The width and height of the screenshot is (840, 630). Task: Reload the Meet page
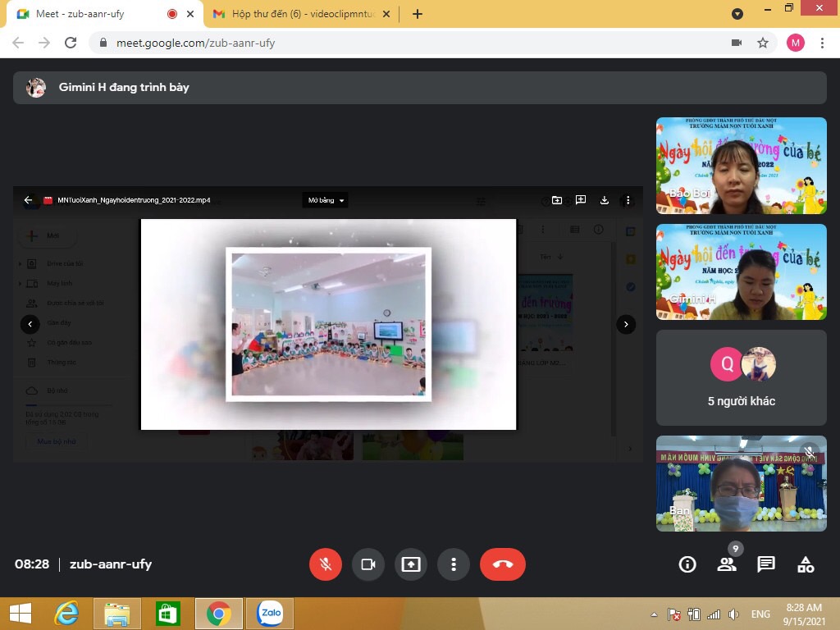click(71, 43)
